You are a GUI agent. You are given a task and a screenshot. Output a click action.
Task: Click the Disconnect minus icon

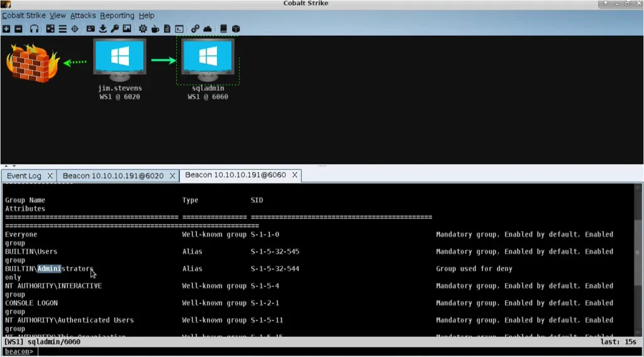(x=18, y=29)
